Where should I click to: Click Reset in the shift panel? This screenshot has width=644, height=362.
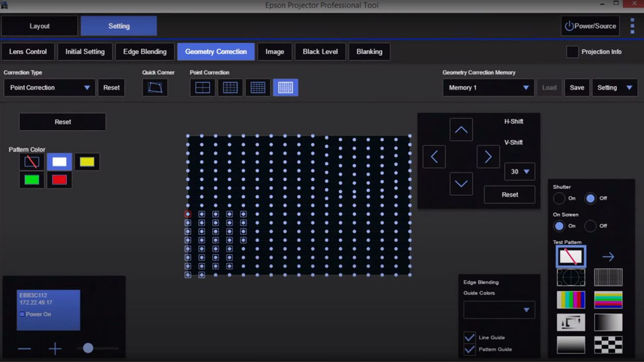click(510, 195)
